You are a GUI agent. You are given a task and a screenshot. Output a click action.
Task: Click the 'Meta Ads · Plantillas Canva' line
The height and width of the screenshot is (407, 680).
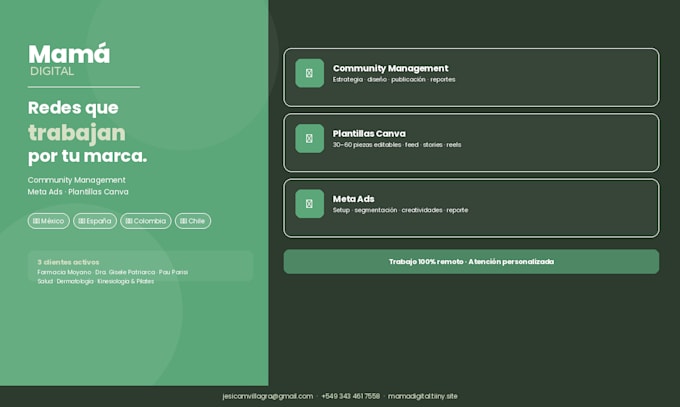(78, 192)
